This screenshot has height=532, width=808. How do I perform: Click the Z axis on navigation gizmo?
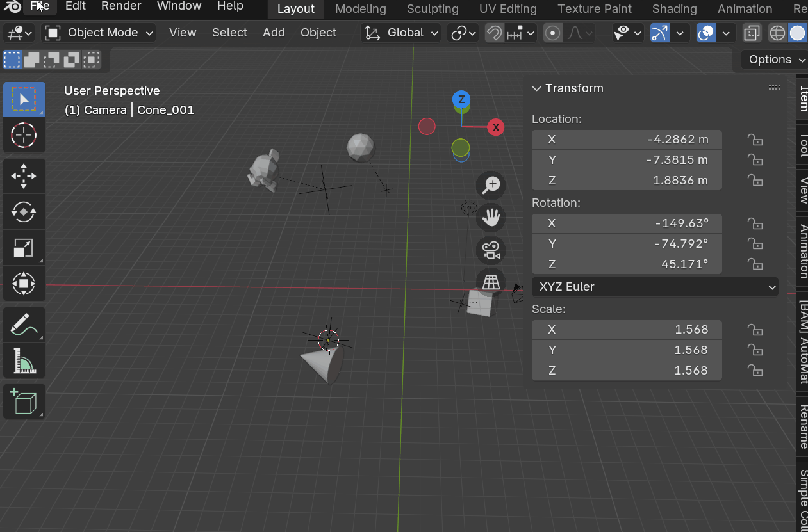point(461,99)
